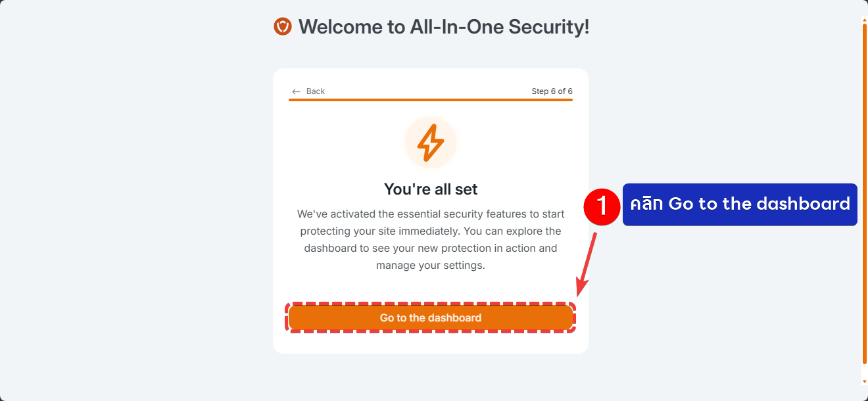Click the red number 1 annotation circle
The width and height of the screenshot is (868, 401).
[x=602, y=206]
